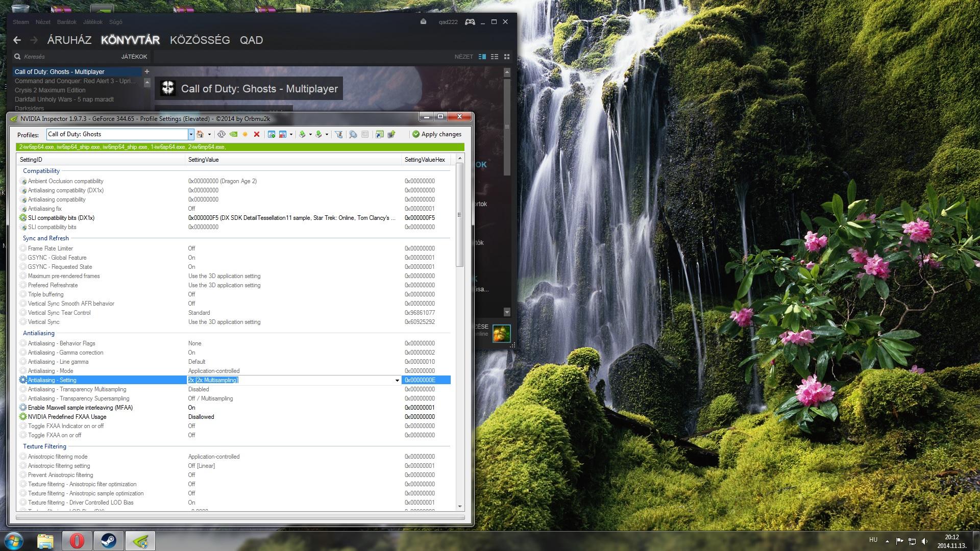Go to the ÁRUHÁZ tab in Steam
Image resolution: width=980 pixels, height=551 pixels.
69,40
